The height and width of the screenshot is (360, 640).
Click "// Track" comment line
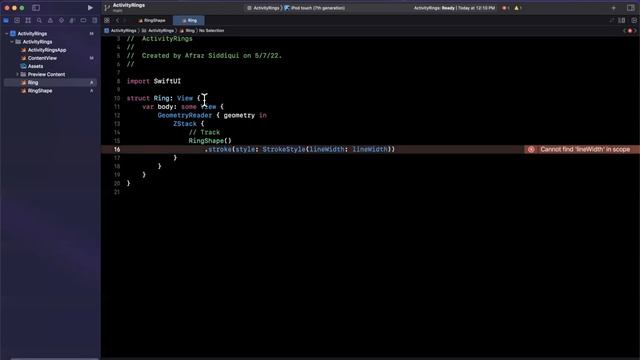[204, 132]
